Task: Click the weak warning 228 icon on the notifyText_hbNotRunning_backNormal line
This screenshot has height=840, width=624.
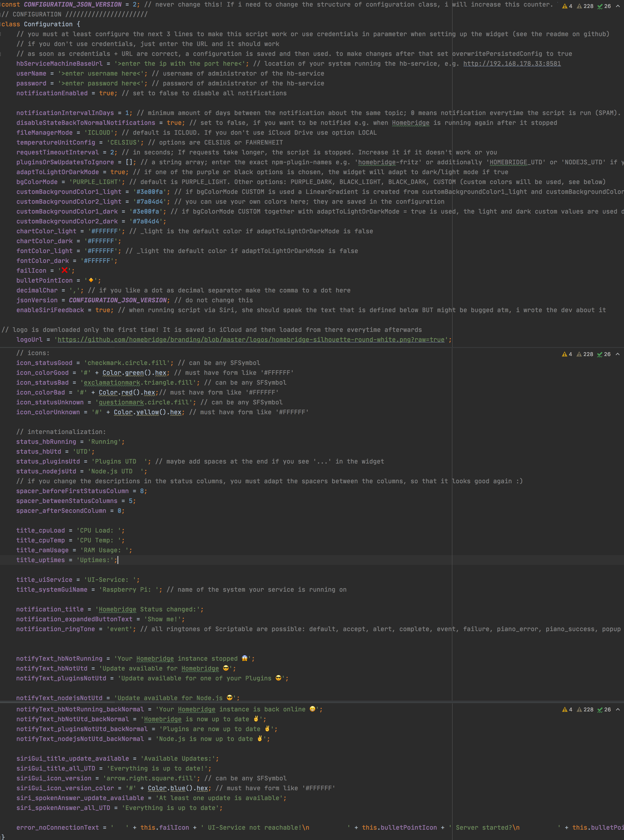Action: click(579, 709)
